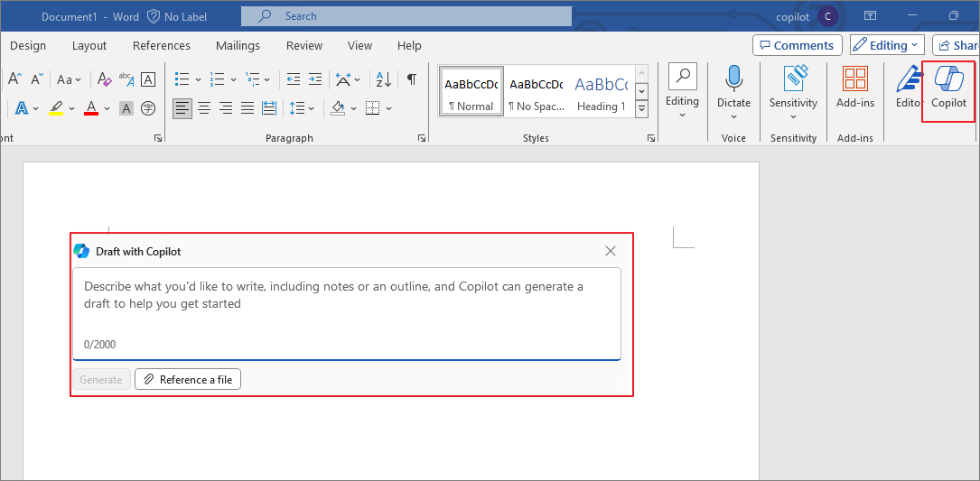The height and width of the screenshot is (481, 980).
Task: Toggle character border boxed A
Action: click(148, 79)
